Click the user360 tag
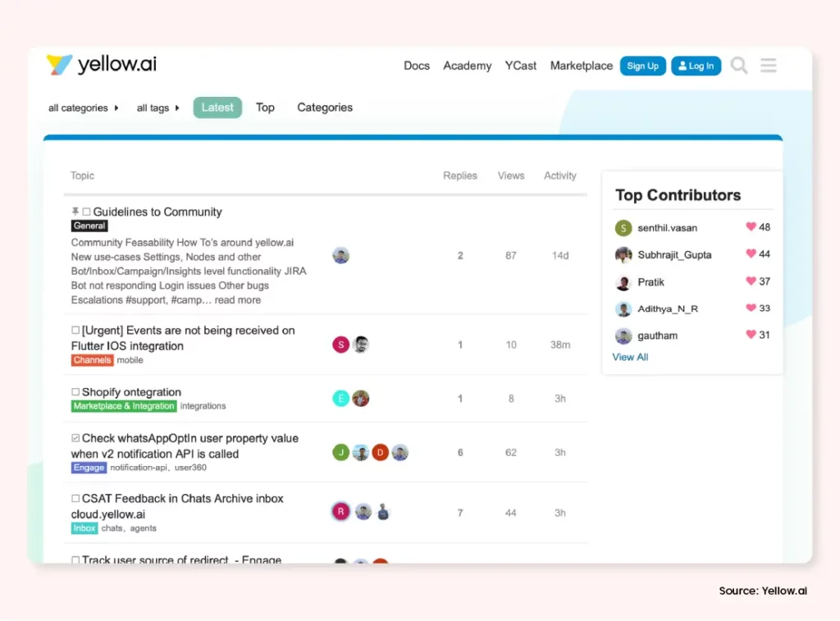840x621 pixels. tap(190, 468)
